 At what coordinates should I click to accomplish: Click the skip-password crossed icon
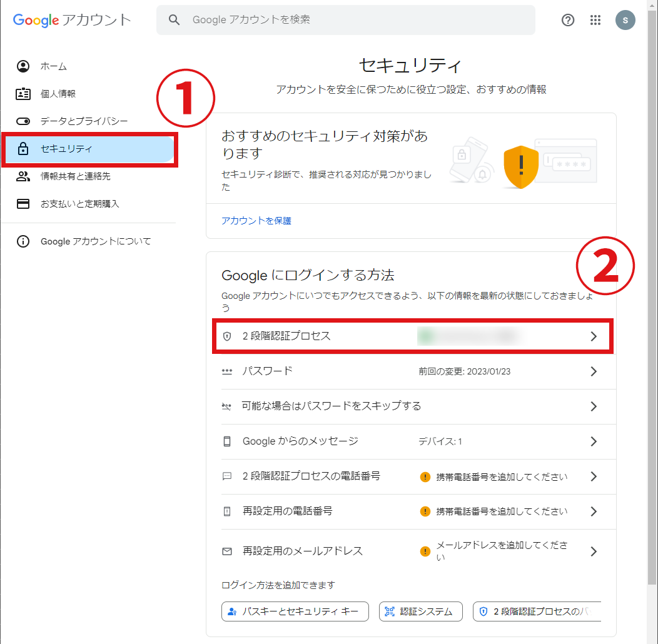pyautogui.click(x=226, y=406)
